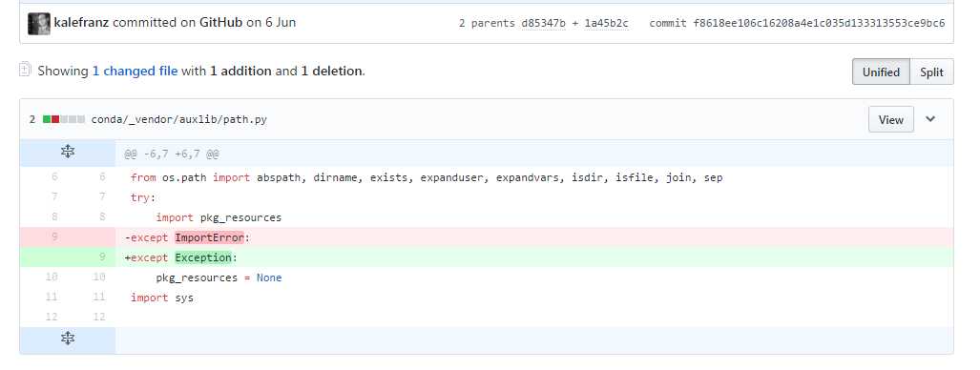Image resolution: width=980 pixels, height=370 pixels.
Task: Switch to Unified diff view
Action: click(881, 72)
